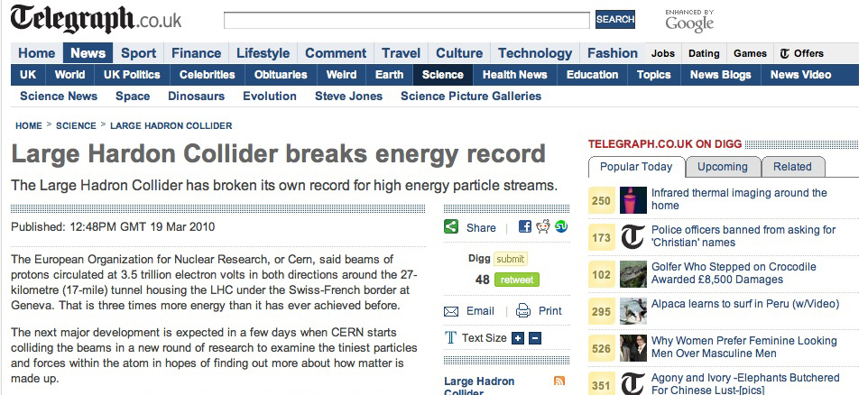
Task: Switch to the Upcoming tab
Action: tap(723, 167)
